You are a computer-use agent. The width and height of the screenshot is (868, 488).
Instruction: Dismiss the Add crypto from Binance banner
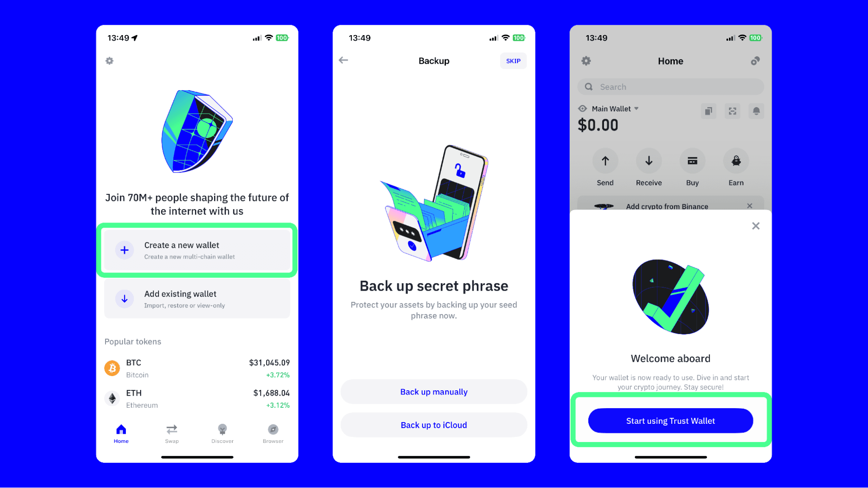pos(751,206)
